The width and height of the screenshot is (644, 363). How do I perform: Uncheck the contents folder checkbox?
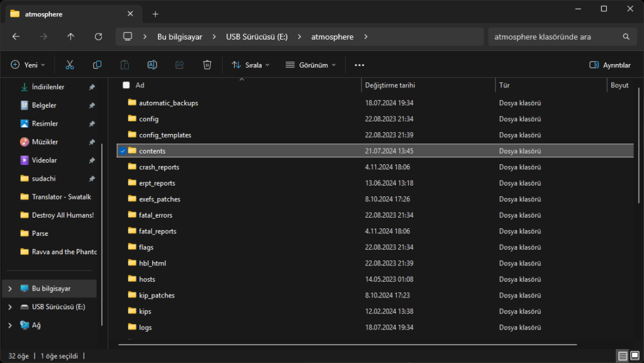123,151
